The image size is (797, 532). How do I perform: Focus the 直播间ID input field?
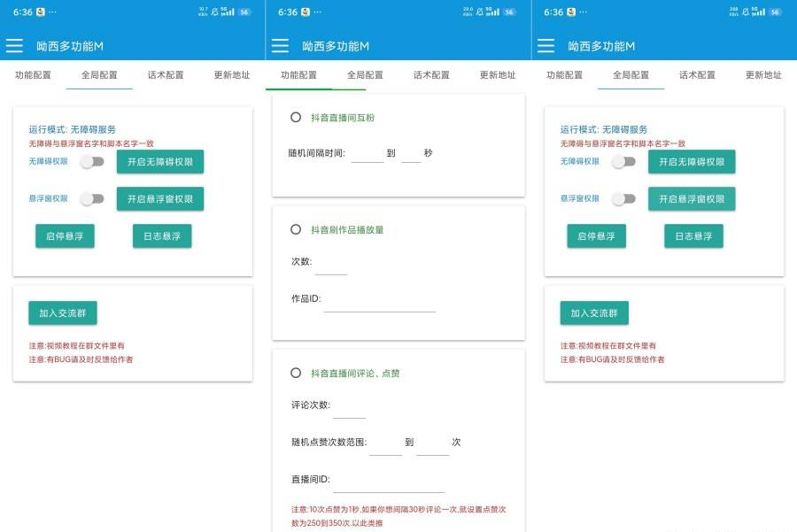(389, 483)
